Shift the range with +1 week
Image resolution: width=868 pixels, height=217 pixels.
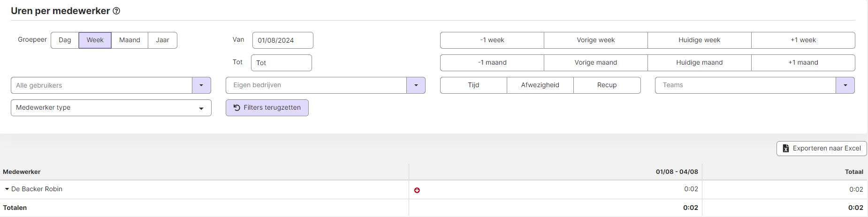click(x=803, y=40)
